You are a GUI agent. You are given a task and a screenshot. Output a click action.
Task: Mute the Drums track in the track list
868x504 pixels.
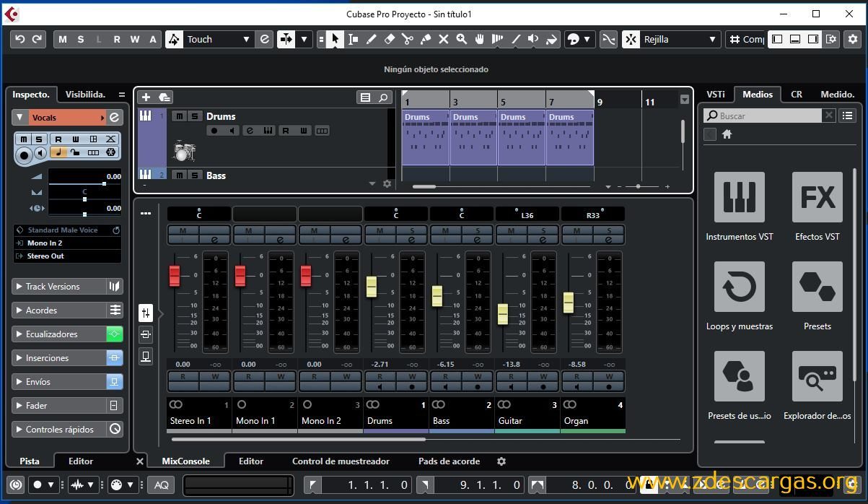(x=179, y=116)
